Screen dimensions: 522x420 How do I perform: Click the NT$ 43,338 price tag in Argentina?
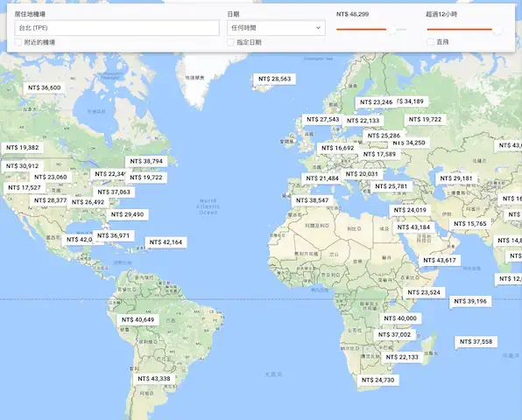click(154, 379)
